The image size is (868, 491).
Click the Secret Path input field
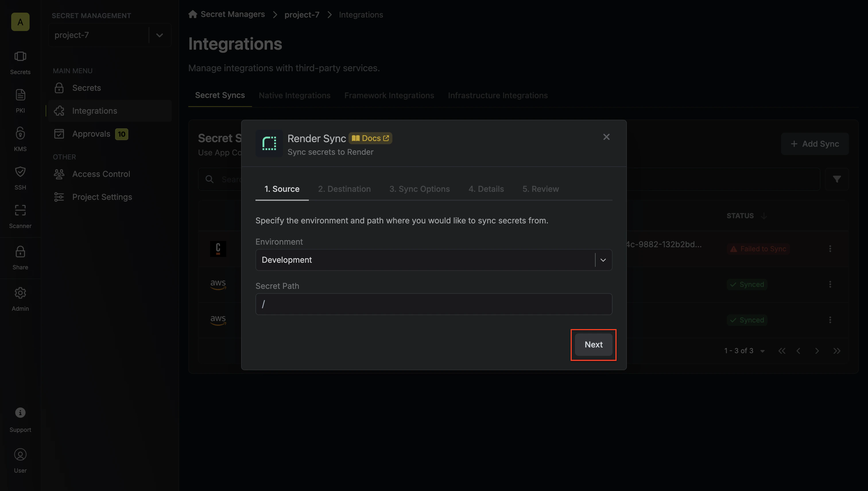pyautogui.click(x=434, y=304)
